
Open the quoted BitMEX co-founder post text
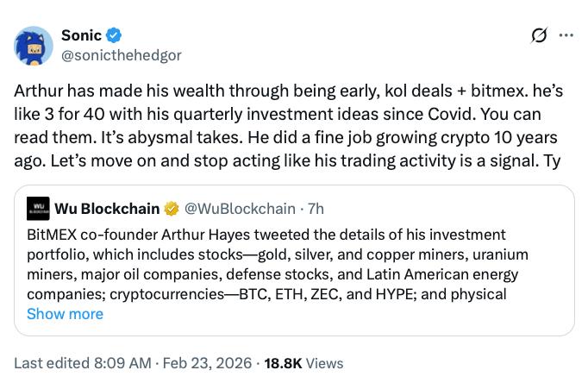276,264
